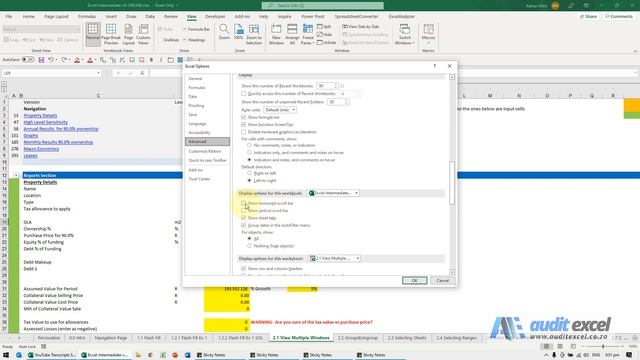The height and width of the screenshot is (360, 640).
Task: Click the font color icon in quick toolbar
Action: pos(90,60)
